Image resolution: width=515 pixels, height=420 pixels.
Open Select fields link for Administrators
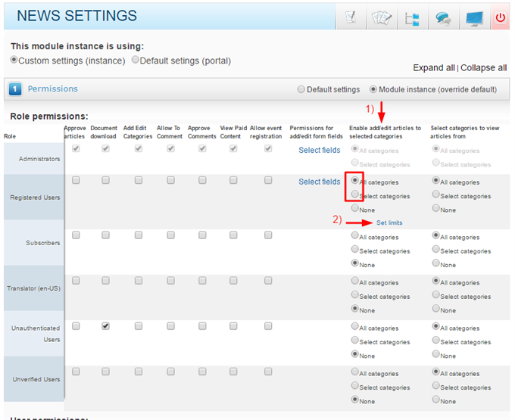point(319,151)
